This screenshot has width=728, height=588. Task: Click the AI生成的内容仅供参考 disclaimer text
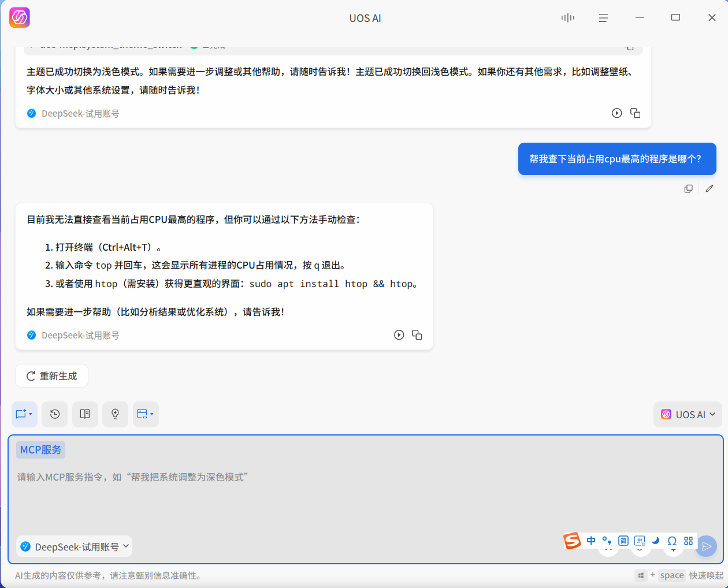click(108, 576)
